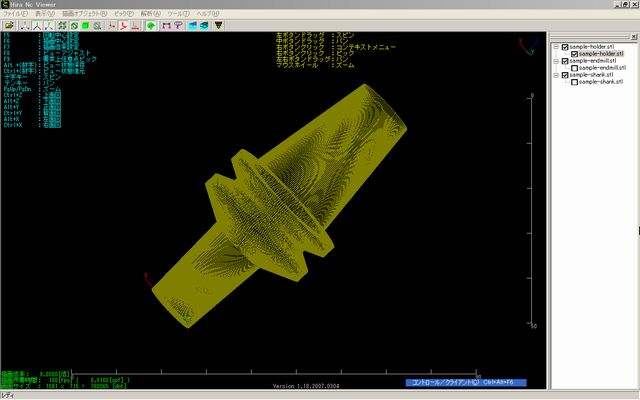Click the cyan 3D box toolbar icon

[x=203, y=25]
